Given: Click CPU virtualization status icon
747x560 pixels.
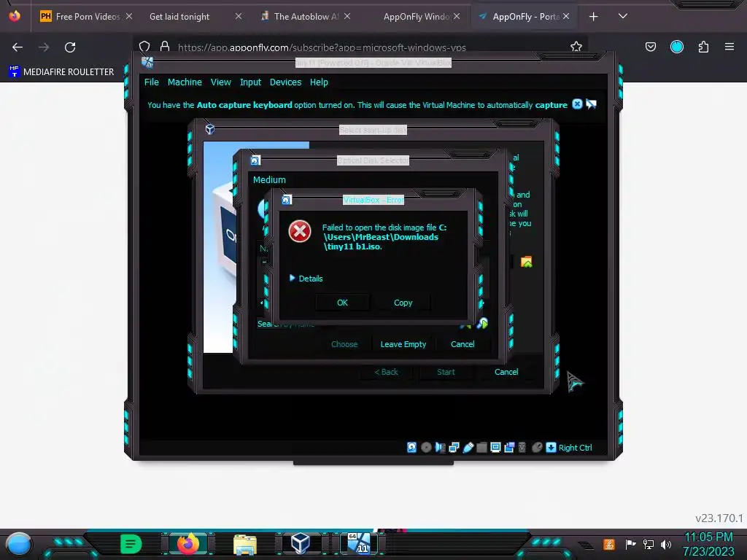Looking at the screenshot, I should tap(522, 447).
